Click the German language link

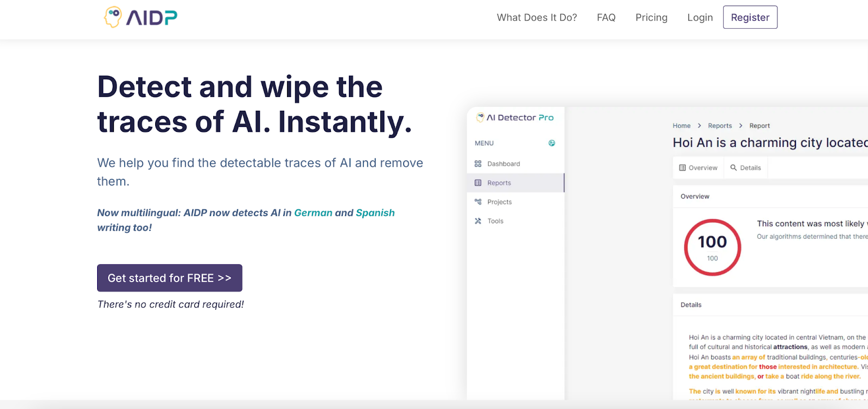click(313, 213)
